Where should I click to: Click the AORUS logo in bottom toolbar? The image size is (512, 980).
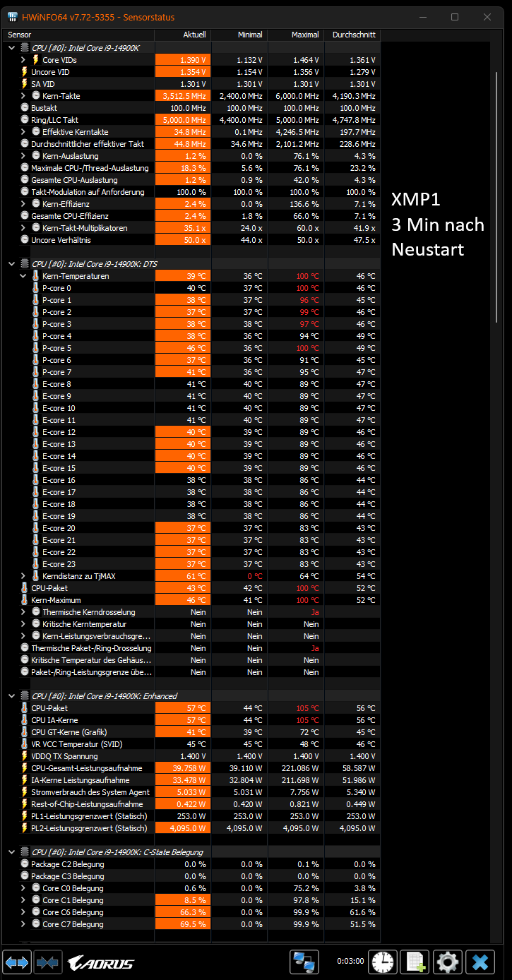[x=100, y=962]
